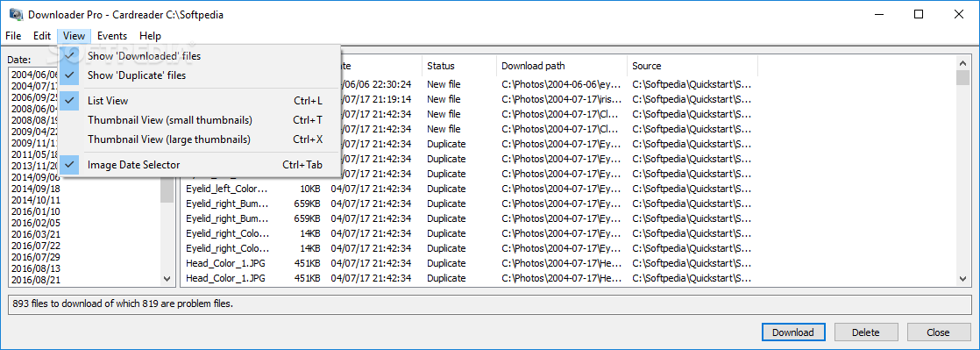Select date 2016/02/05 in the date list
This screenshot has height=350, width=980.
[x=36, y=223]
